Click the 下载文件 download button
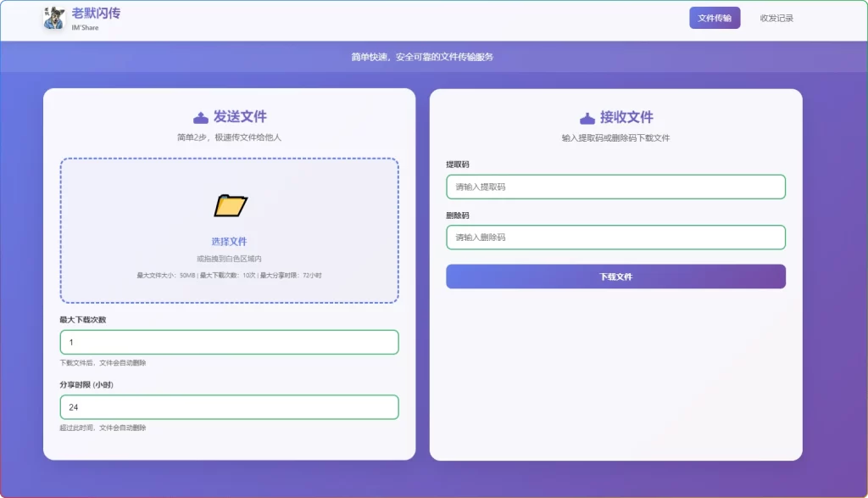The height and width of the screenshot is (498, 868). coord(615,276)
